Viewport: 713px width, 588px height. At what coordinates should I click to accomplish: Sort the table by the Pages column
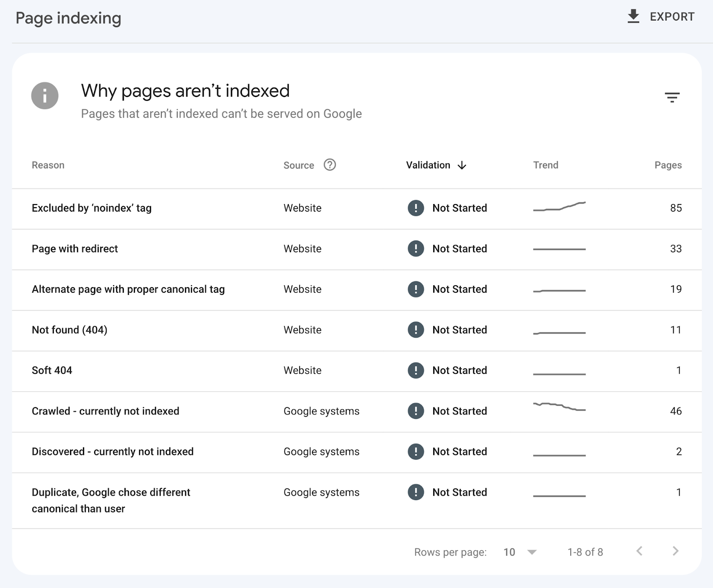668,165
